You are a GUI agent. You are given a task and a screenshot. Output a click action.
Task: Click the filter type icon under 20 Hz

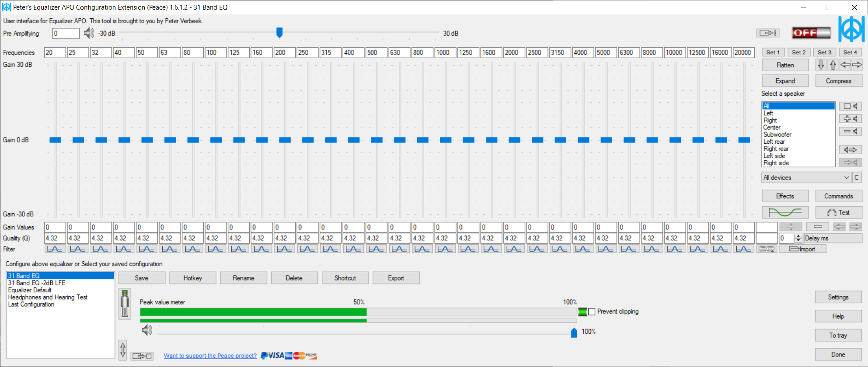click(x=55, y=249)
